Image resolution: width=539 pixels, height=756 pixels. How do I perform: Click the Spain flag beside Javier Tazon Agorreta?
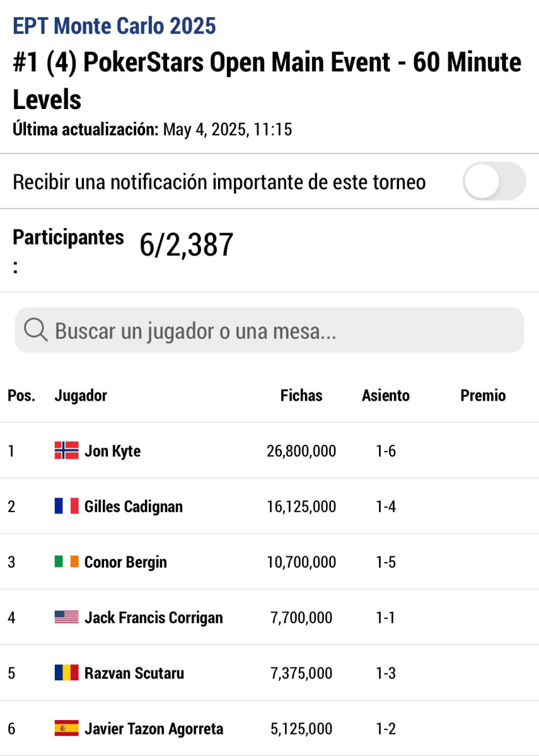tap(66, 728)
